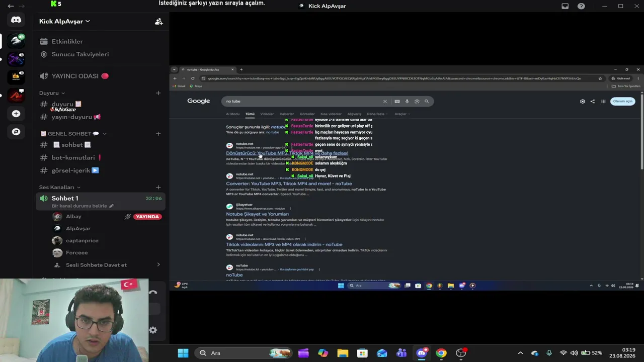Viewport: 644px width, 362px height.
Task: Select user Albay in voice channel
Action: [x=73, y=217]
